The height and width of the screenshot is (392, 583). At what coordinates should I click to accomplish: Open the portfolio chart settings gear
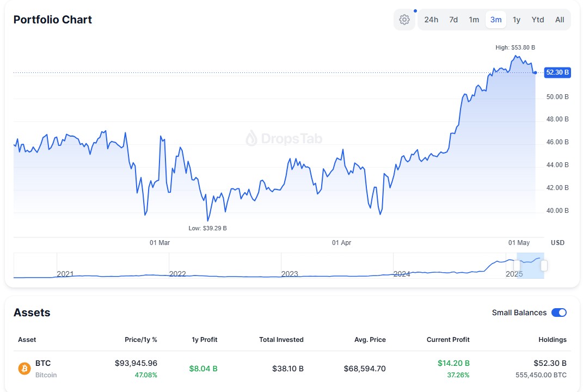click(404, 19)
